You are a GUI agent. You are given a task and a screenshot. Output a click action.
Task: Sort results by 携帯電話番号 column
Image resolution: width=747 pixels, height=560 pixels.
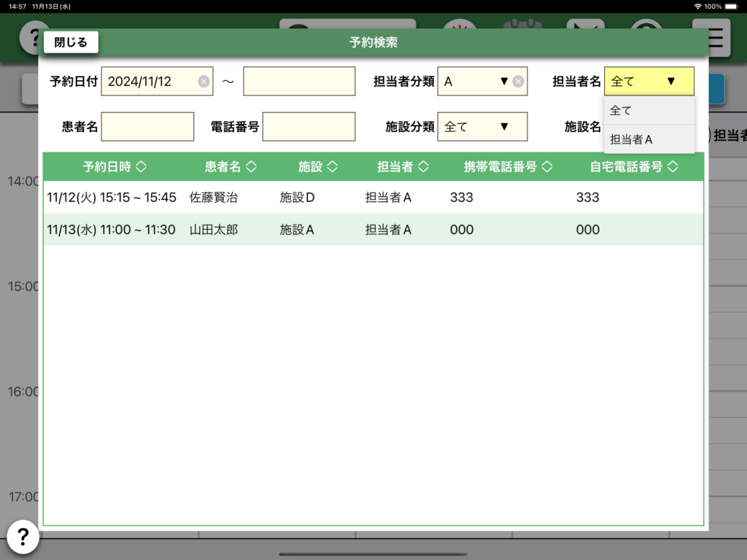click(x=507, y=167)
